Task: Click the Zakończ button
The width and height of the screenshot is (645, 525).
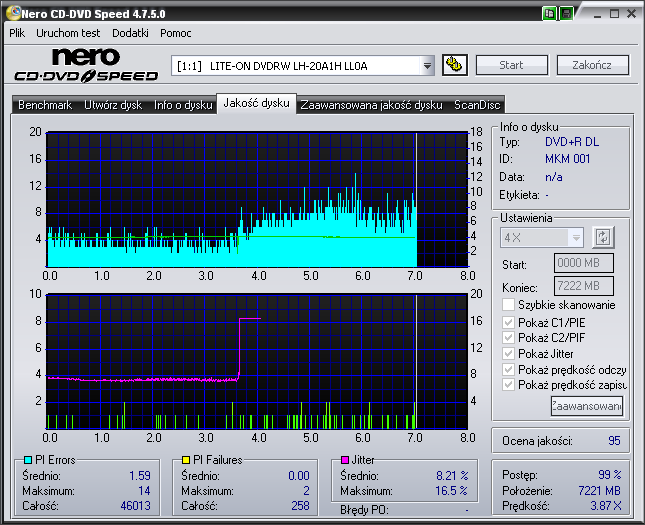Action: point(592,65)
